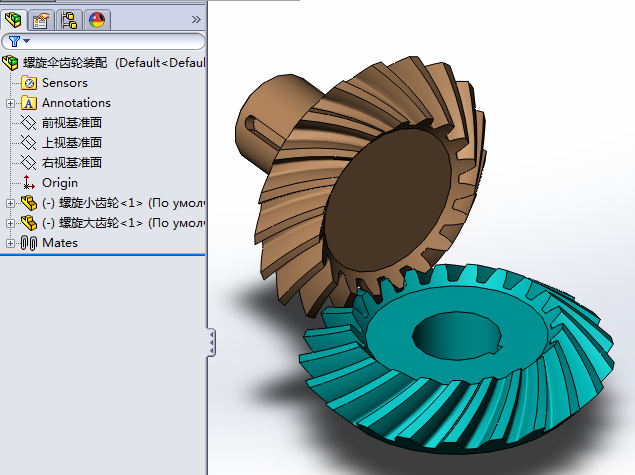Open the tree filter funnel dropdown
The width and height of the screenshot is (635, 475).
(x=19, y=41)
